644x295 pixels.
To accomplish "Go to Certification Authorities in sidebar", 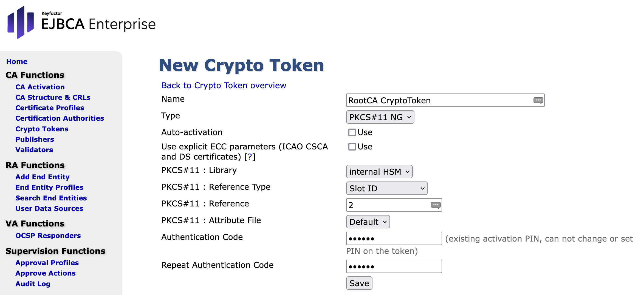I will 60,118.
